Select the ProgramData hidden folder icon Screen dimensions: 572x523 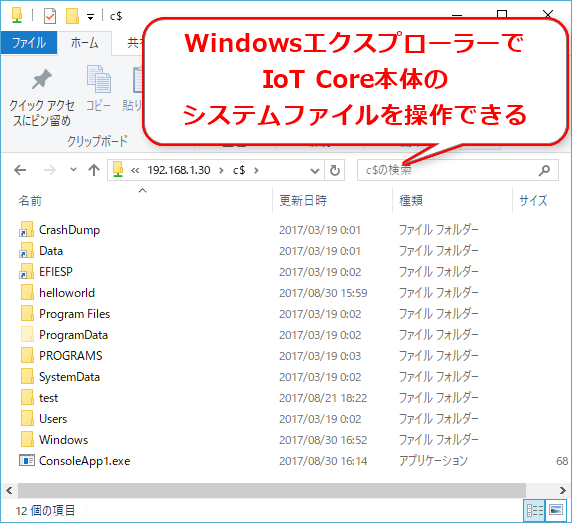click(27, 334)
